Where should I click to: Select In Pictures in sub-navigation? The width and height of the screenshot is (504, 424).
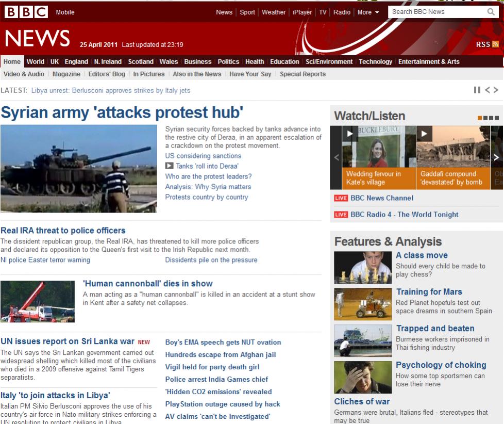[x=149, y=74]
